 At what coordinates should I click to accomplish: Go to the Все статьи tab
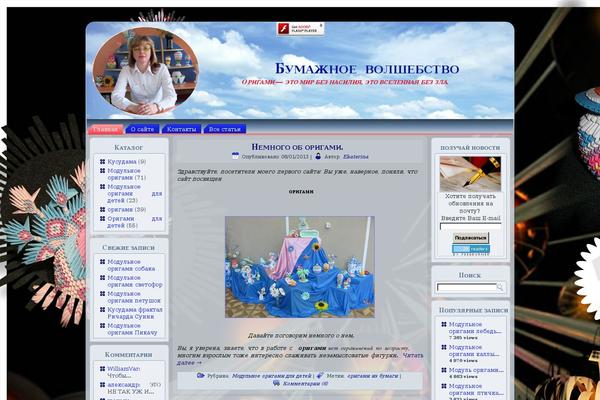(x=225, y=129)
